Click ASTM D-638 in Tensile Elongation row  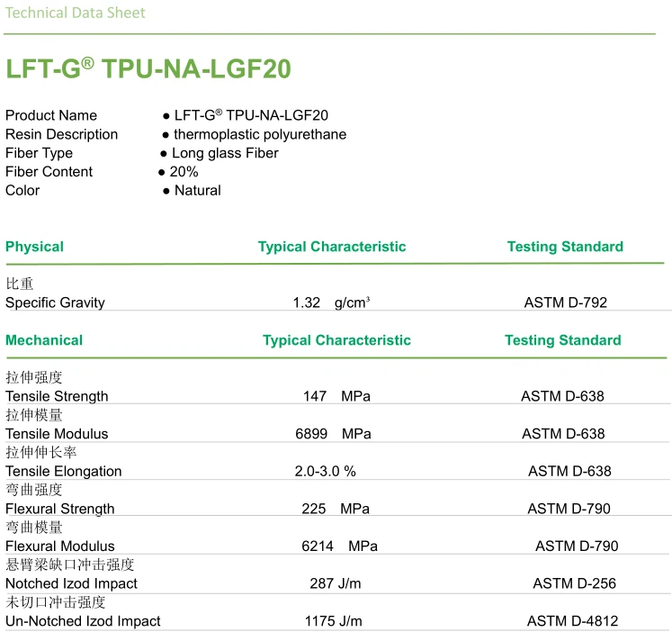pyautogui.click(x=569, y=471)
